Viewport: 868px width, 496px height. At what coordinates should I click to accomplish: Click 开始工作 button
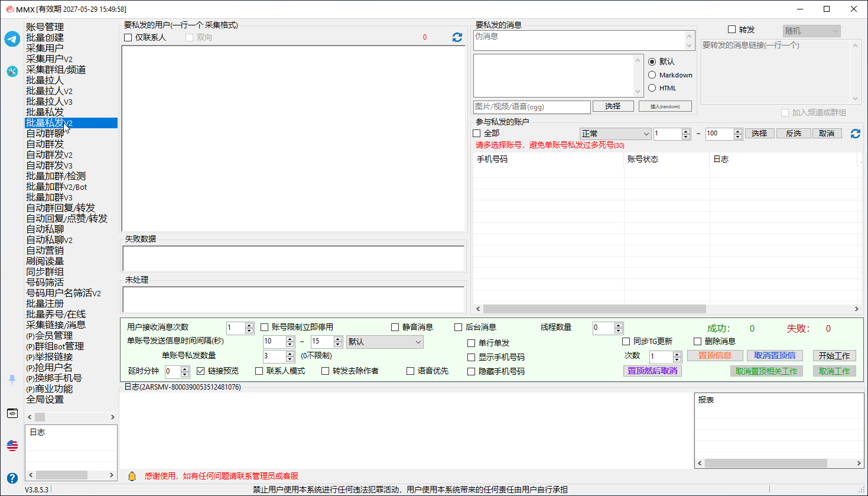[834, 356]
